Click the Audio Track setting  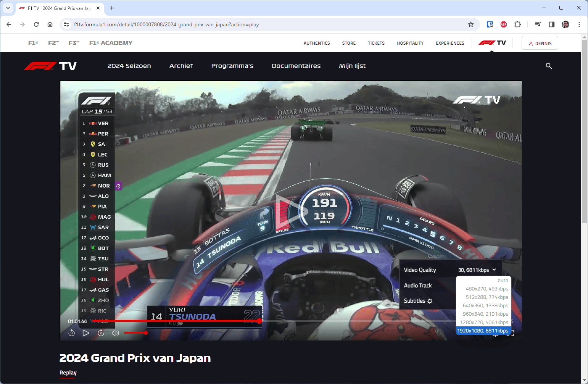coord(418,286)
